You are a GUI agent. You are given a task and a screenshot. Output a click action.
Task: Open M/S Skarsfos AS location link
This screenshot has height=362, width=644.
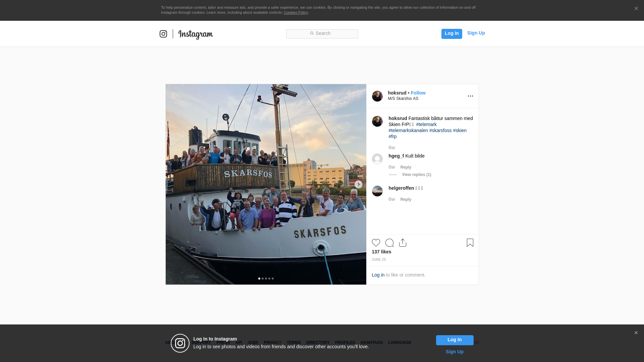tap(403, 99)
